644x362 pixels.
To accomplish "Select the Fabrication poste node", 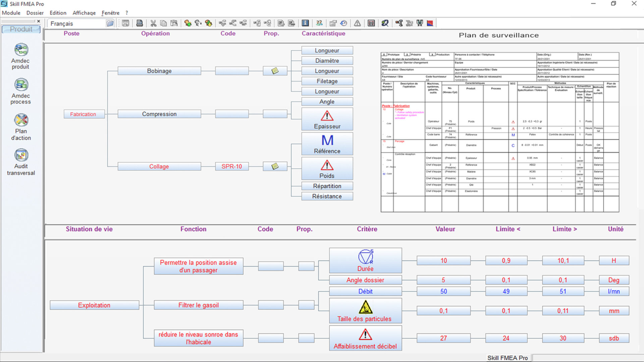I will [84, 114].
